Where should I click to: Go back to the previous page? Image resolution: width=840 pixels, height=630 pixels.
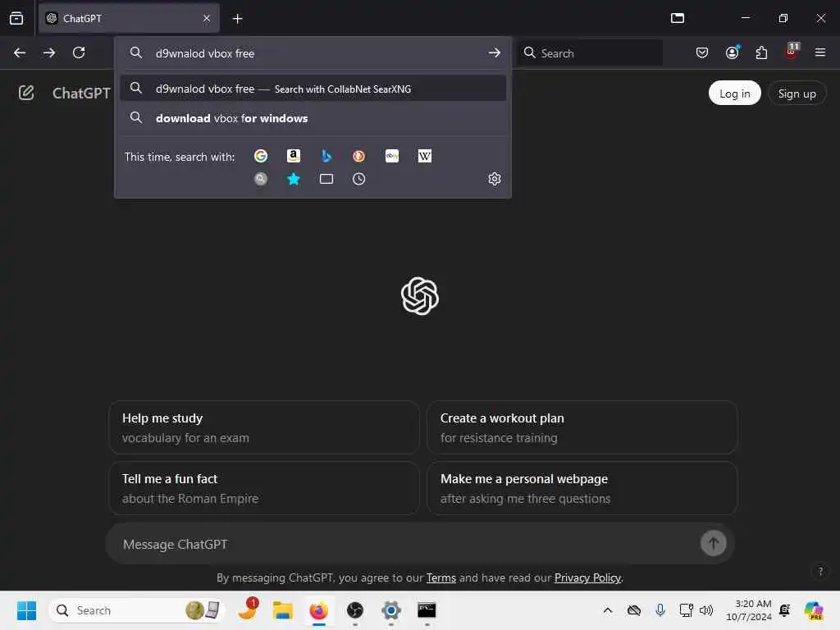tap(20, 52)
